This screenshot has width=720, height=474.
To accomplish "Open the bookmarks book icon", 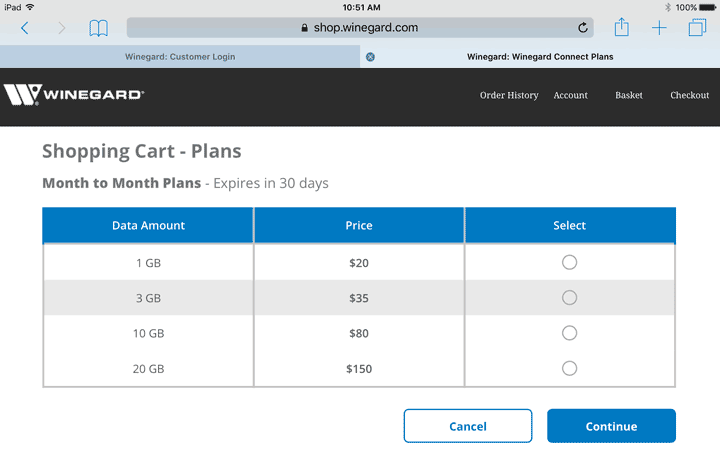I will click(98, 28).
